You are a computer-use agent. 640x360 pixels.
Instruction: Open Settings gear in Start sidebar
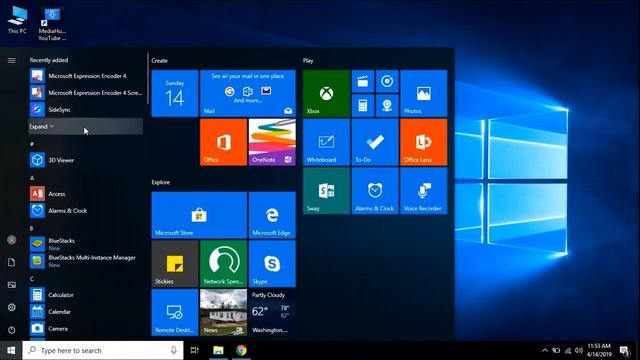coord(11,307)
